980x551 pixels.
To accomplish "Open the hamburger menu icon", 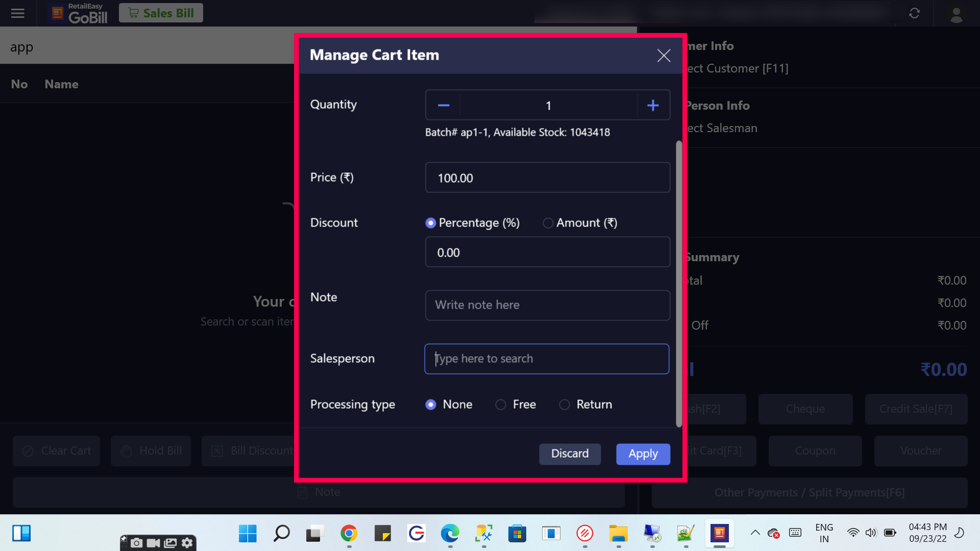I will [18, 13].
